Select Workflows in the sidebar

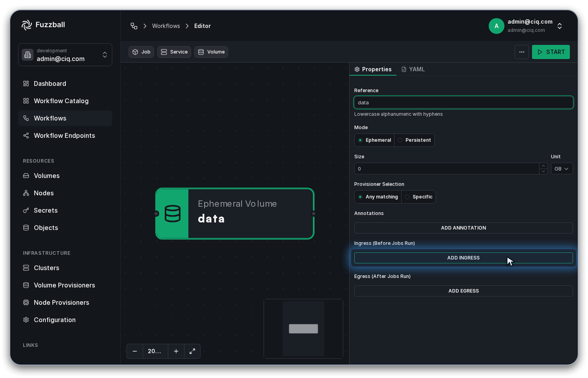coord(65,118)
